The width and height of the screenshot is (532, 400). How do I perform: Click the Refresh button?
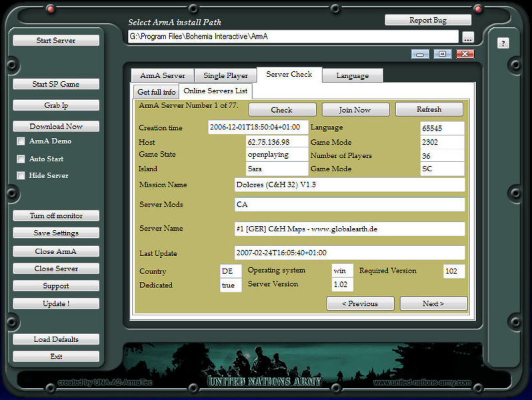(429, 109)
